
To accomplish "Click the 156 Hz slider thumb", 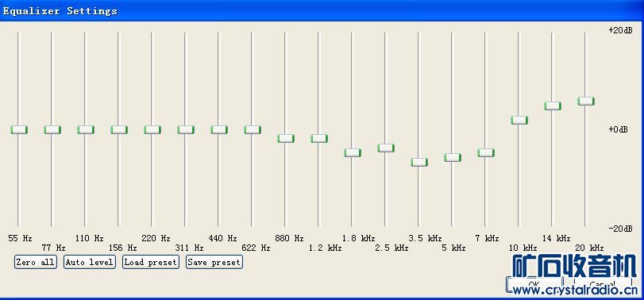I will click(x=119, y=129).
